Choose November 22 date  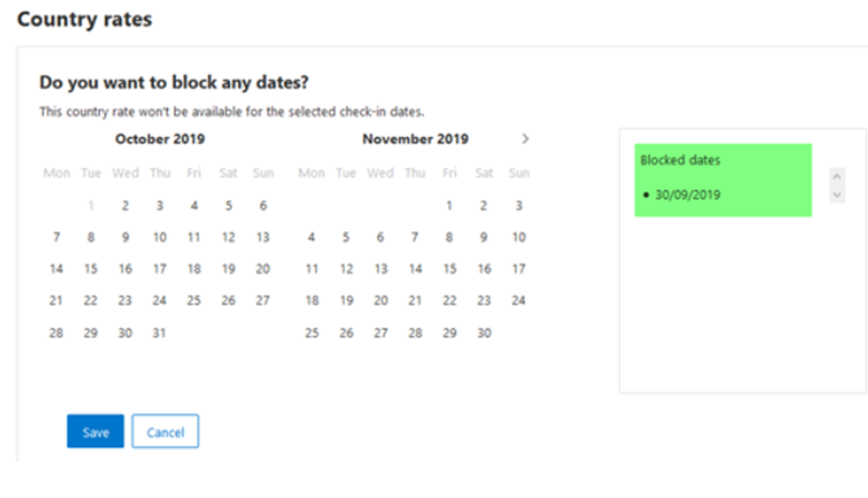coord(450,300)
